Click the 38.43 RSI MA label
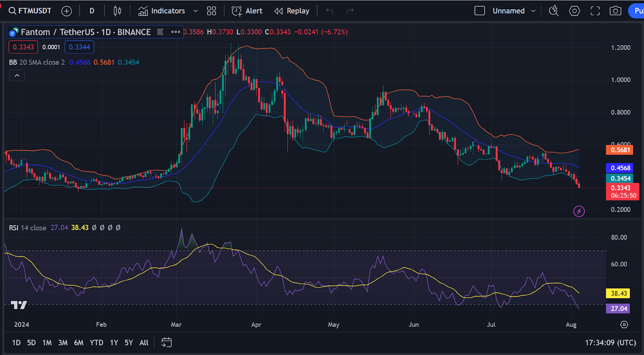Image resolution: width=644 pixels, height=355 pixels. 618,293
